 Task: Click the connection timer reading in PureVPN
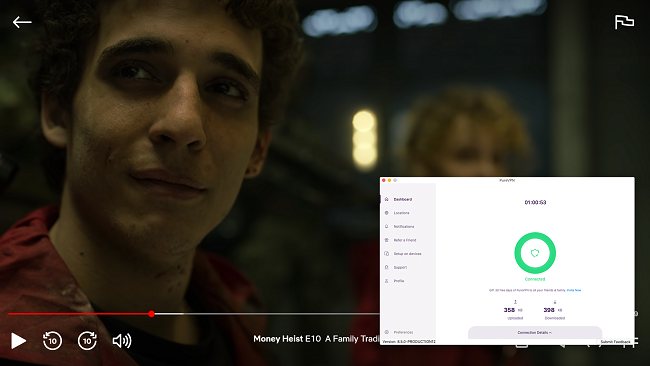[535, 202]
